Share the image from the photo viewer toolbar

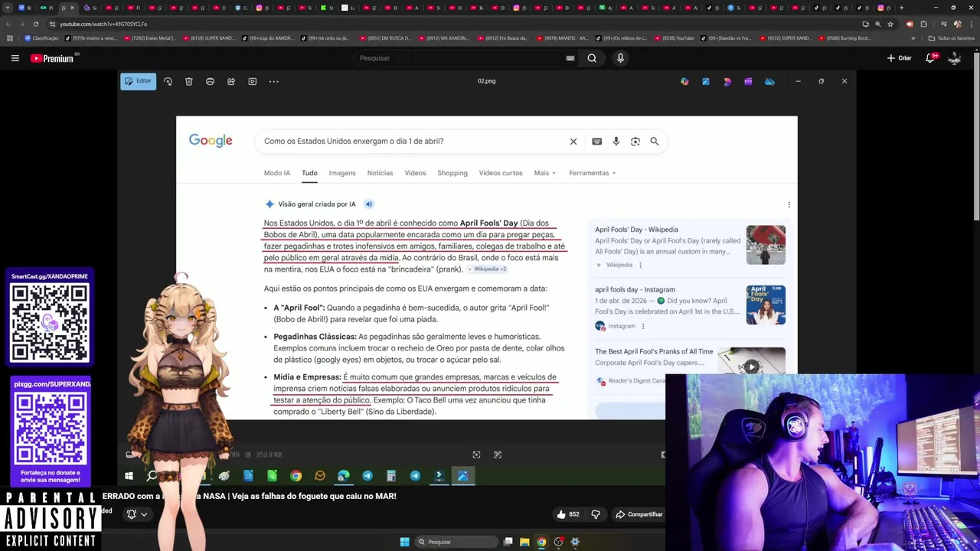[x=231, y=81]
